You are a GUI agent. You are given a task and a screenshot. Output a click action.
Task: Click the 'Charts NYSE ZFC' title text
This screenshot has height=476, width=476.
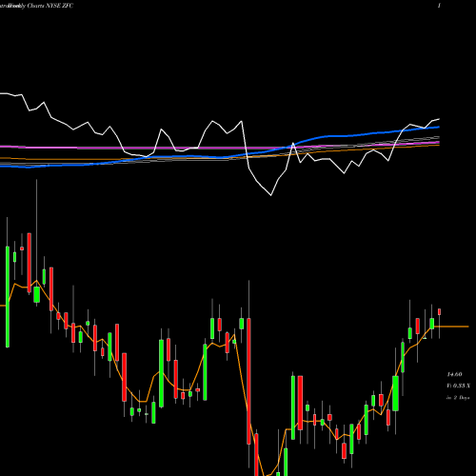click(50, 6)
